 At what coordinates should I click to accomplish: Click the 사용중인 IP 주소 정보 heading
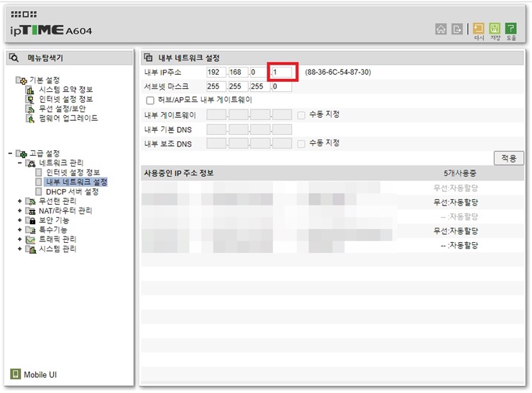tap(179, 173)
